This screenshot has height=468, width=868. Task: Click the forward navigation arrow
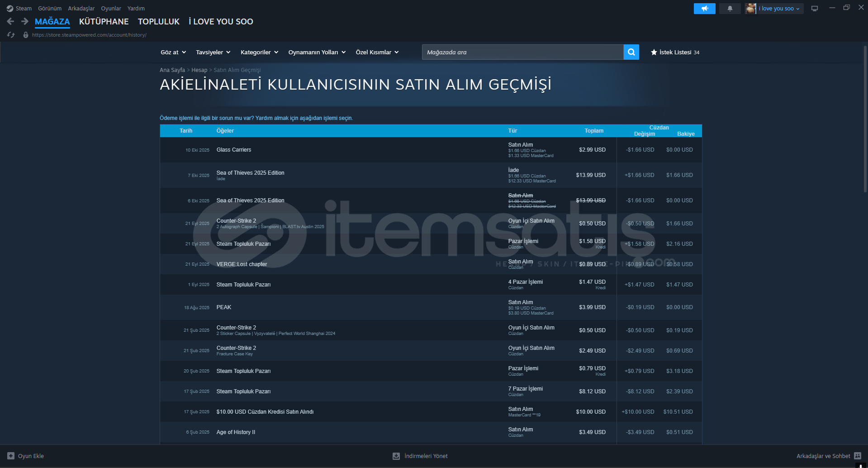(25, 21)
